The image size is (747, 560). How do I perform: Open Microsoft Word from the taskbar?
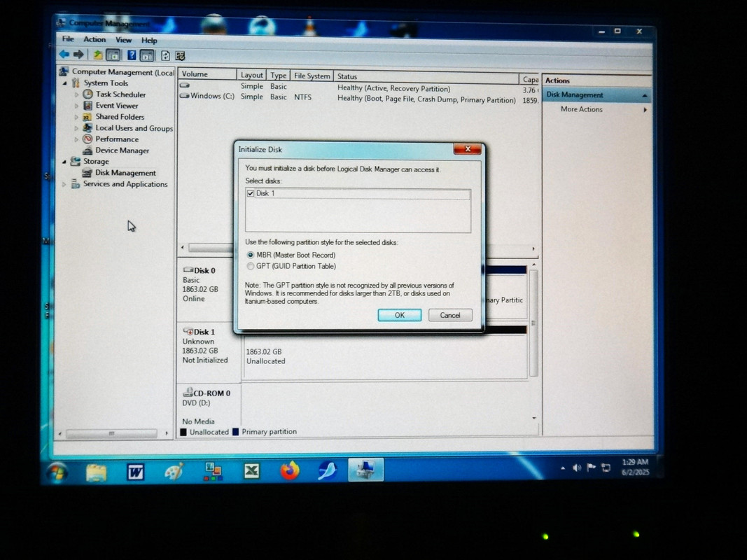point(135,472)
